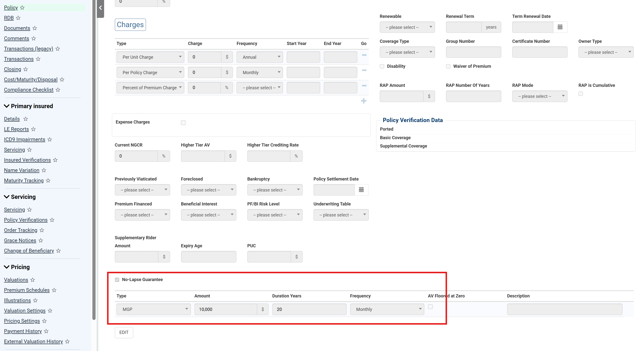
Task: Click the sidebar vertical scrollbar
Action: point(94,160)
